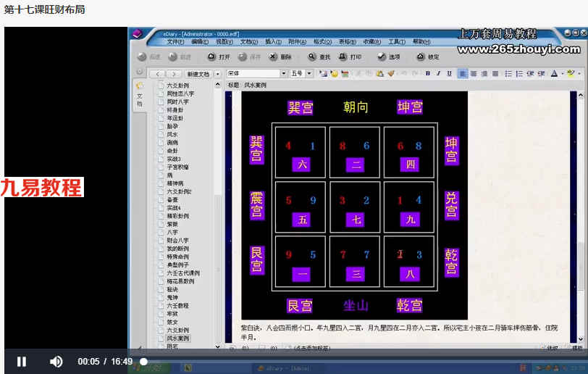Toggle bold text formatting

(x=427, y=74)
